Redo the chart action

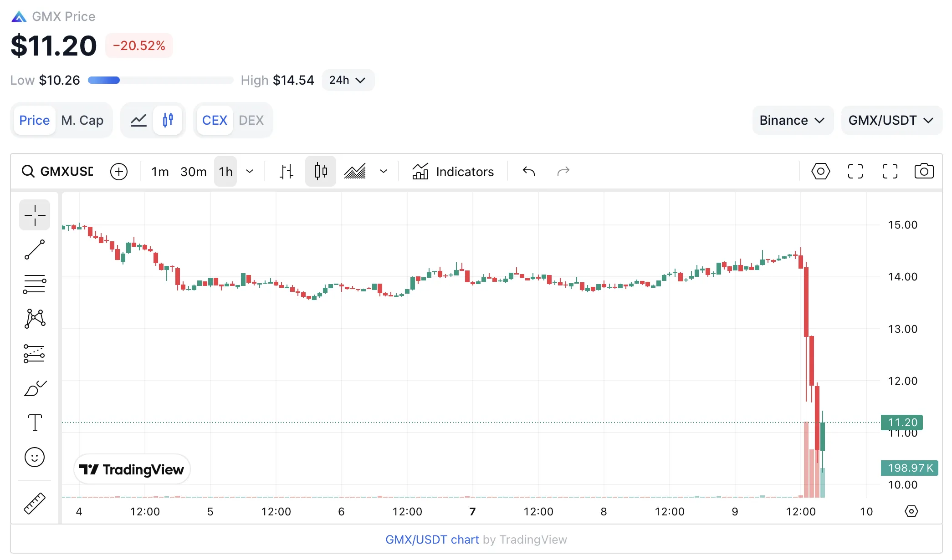point(563,172)
